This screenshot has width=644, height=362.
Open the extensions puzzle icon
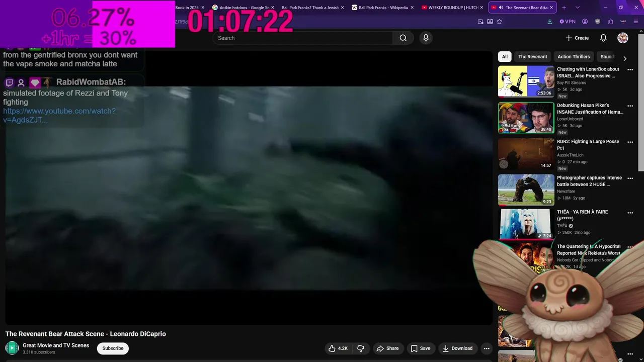pos(610,22)
